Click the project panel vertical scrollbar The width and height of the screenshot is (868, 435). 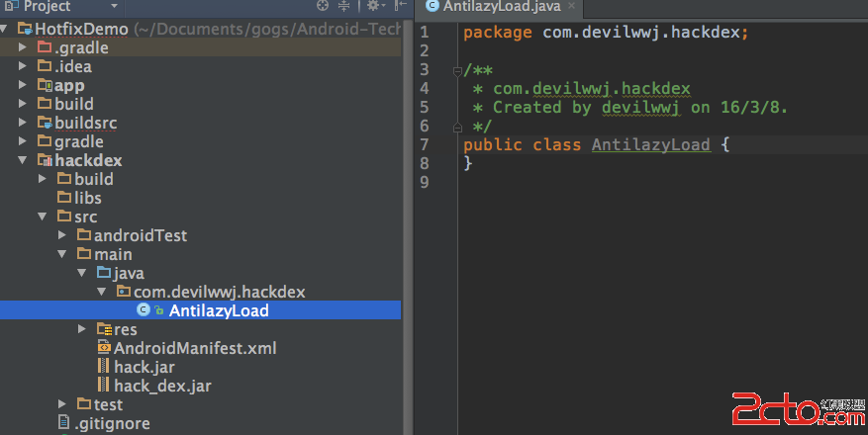[407, 227]
